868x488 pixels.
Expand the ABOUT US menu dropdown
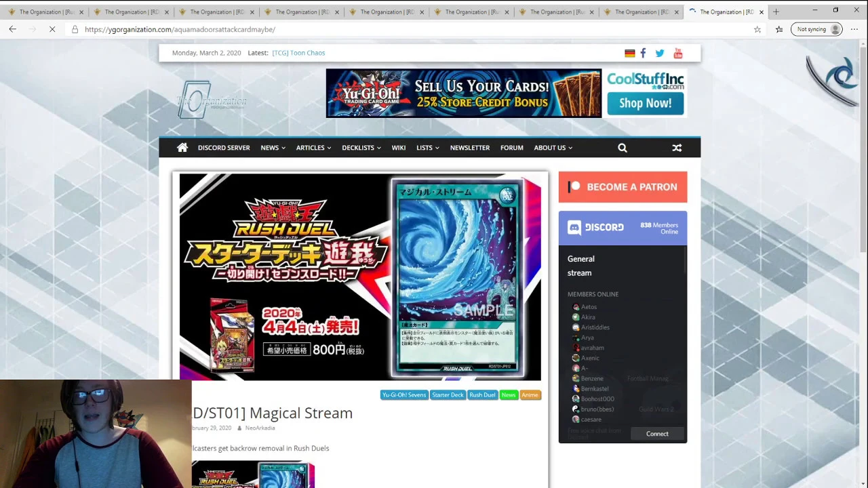point(553,148)
